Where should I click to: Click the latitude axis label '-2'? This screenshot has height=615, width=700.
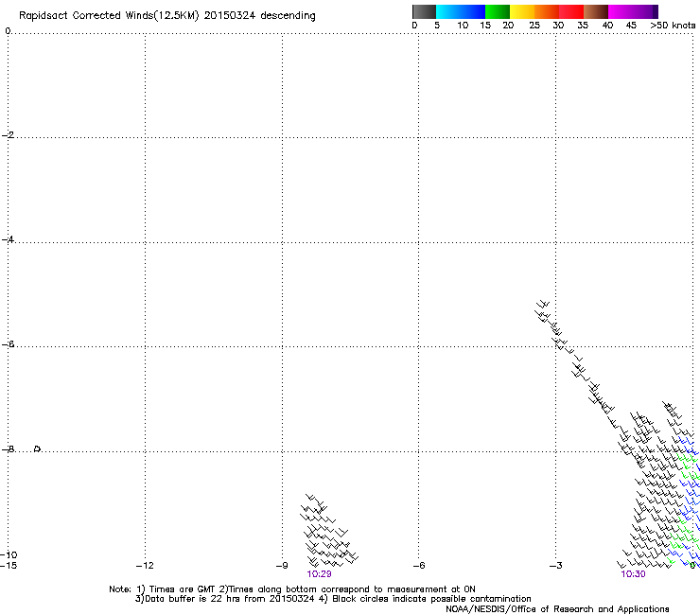click(8, 135)
